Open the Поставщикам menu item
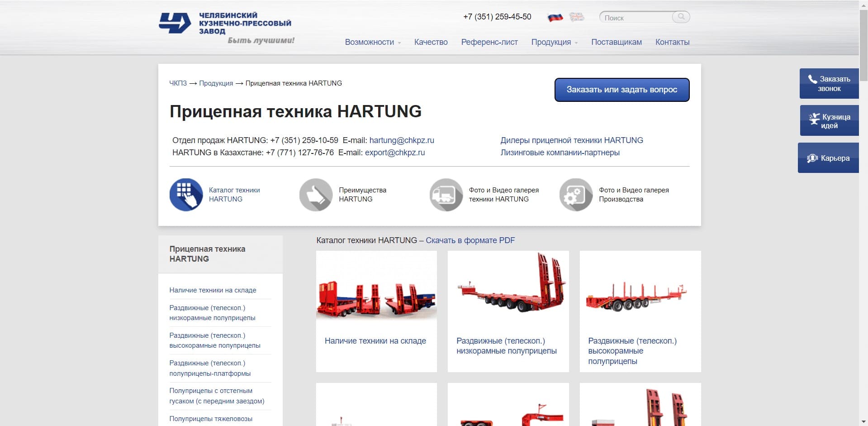868x426 pixels. pos(617,42)
